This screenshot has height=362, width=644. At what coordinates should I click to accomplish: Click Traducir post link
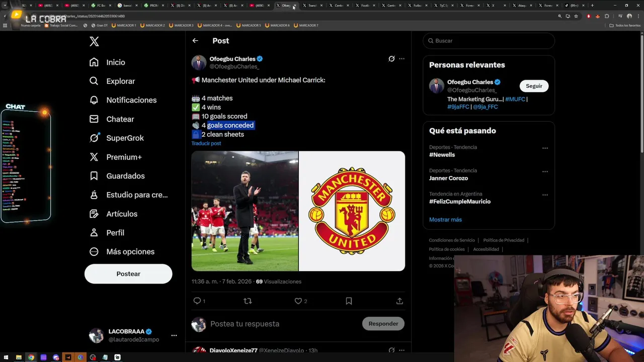206,143
